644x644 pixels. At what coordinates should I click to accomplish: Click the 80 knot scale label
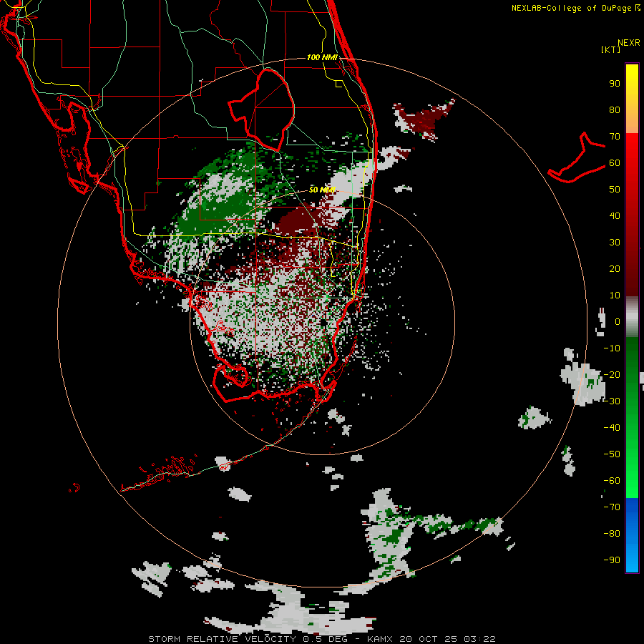tap(615, 109)
